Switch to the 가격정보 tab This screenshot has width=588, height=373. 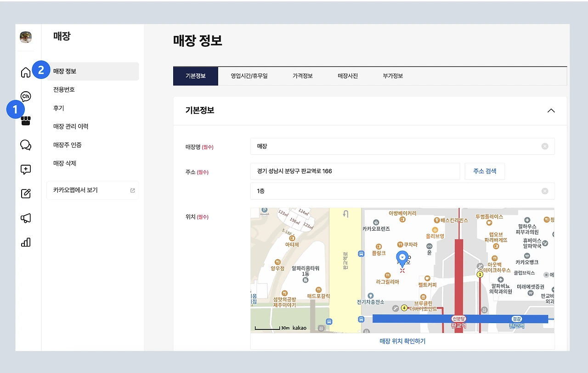coord(302,76)
